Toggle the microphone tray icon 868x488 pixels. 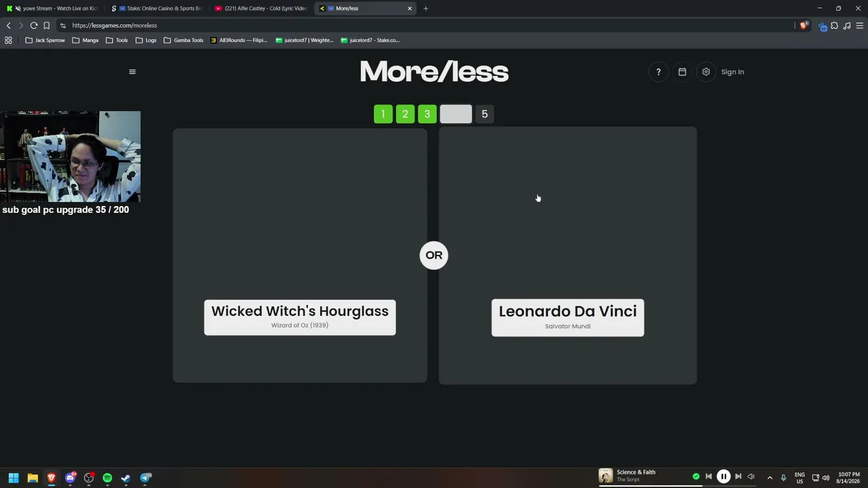783,478
